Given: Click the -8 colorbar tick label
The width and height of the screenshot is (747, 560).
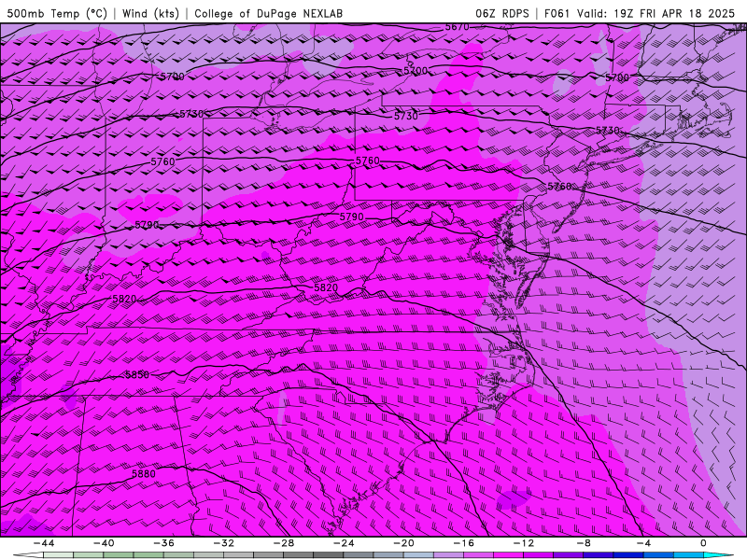Looking at the screenshot, I should 584,543.
